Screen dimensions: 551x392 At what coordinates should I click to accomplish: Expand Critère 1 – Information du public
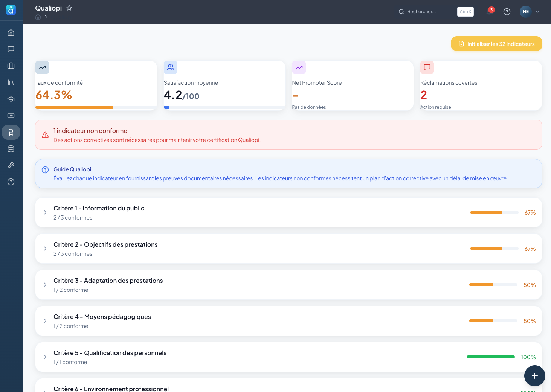[x=45, y=212]
